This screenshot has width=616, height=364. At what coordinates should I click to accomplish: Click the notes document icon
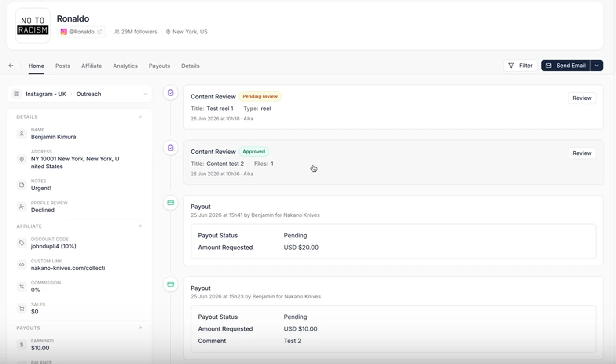tap(22, 185)
